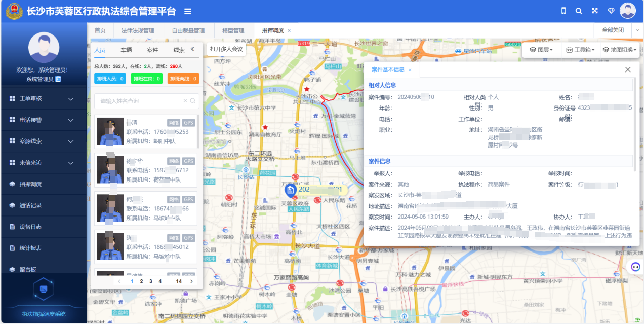This screenshot has width=644, height=324.
Task: Click the 全部关闭 button
Action: pos(613,30)
